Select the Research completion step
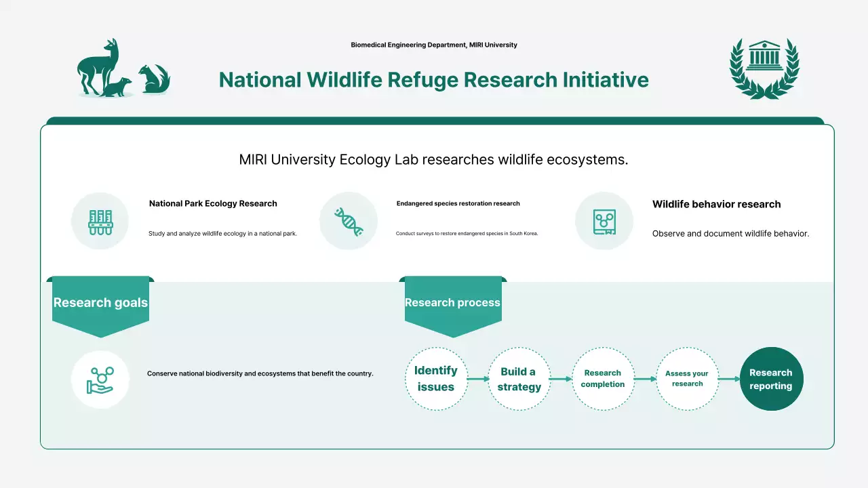Image resolution: width=868 pixels, height=488 pixels. 603,379
